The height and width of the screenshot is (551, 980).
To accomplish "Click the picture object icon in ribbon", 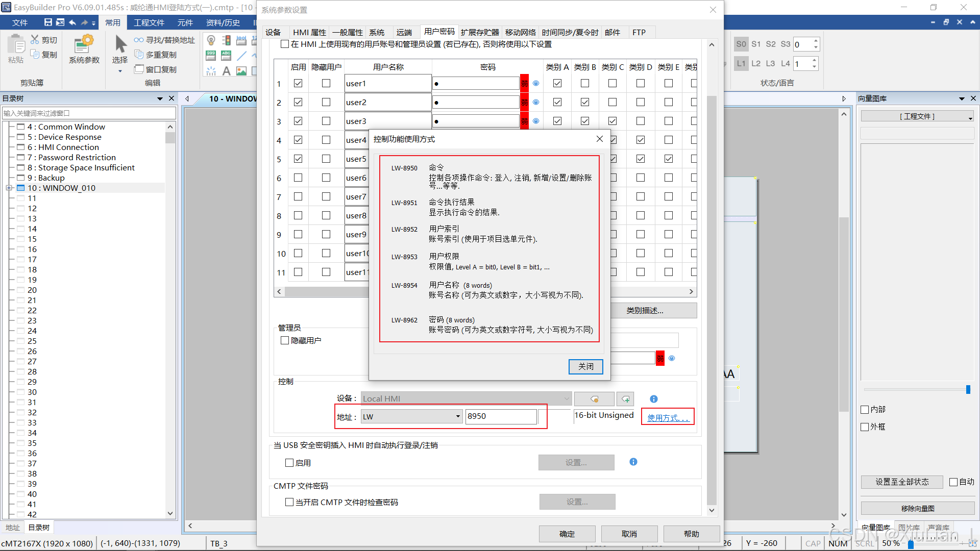I will click(x=241, y=71).
